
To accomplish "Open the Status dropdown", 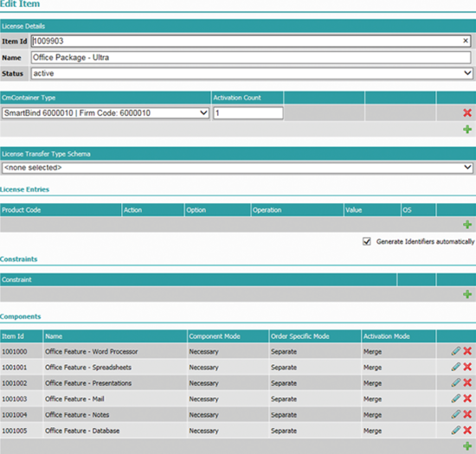I will [251, 74].
